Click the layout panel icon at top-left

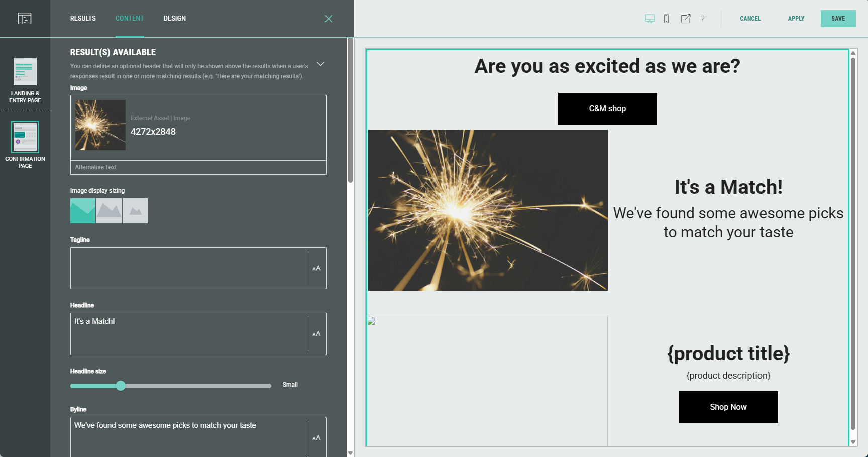point(25,19)
